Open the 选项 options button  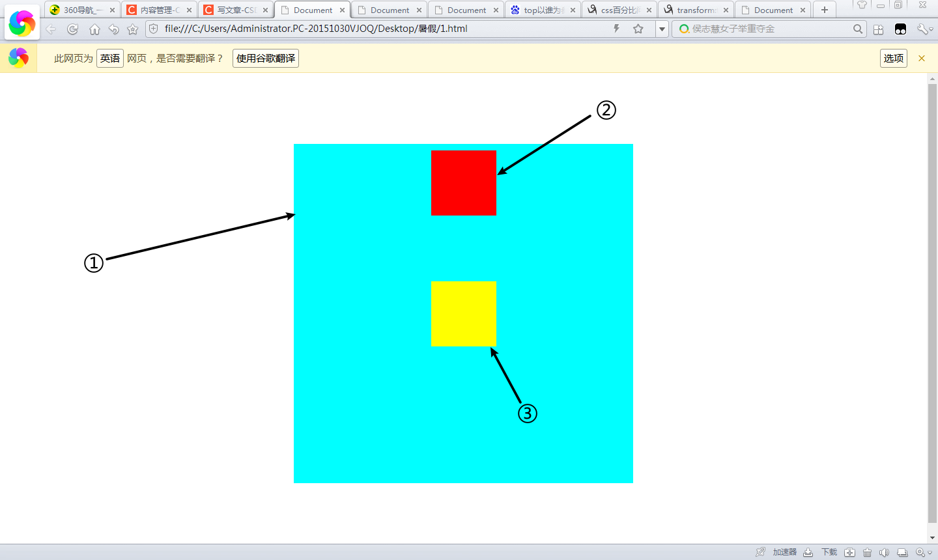pyautogui.click(x=894, y=58)
